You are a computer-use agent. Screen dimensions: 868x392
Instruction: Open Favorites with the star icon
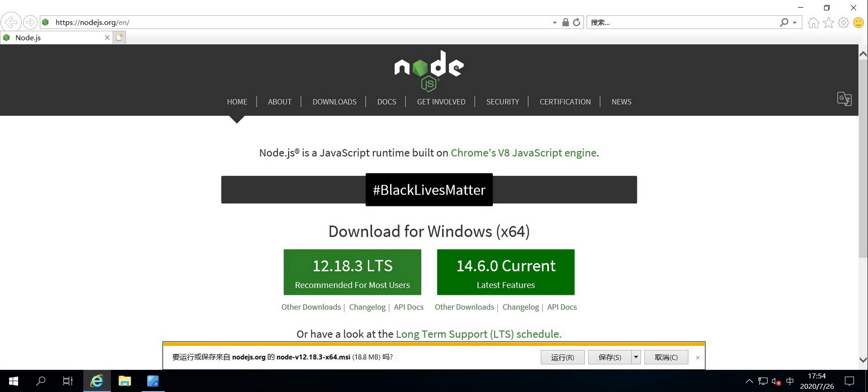coord(829,23)
